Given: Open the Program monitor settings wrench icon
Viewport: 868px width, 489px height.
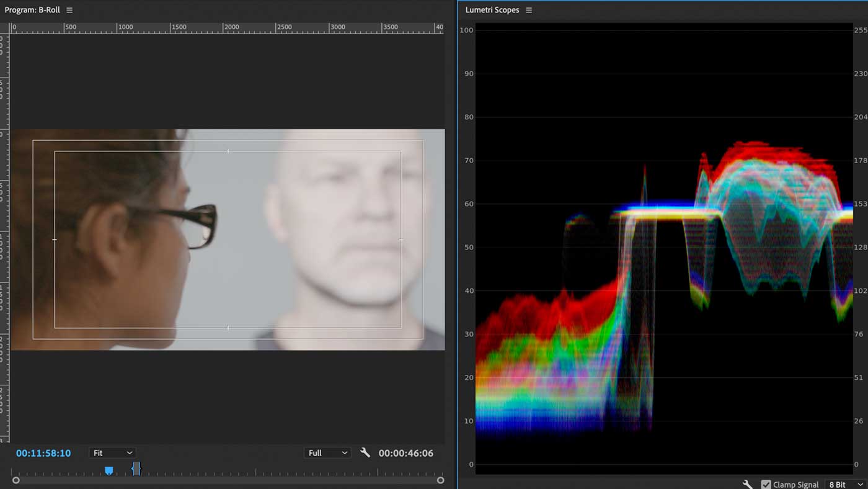Looking at the screenshot, I should pyautogui.click(x=365, y=452).
